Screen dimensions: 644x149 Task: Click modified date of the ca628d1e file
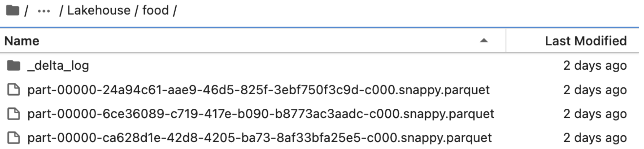[x=595, y=138]
